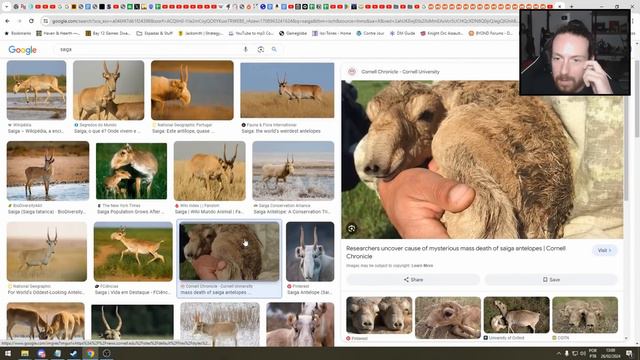Open the circular app in taskbar
The image size is (640, 360).
click(107, 353)
